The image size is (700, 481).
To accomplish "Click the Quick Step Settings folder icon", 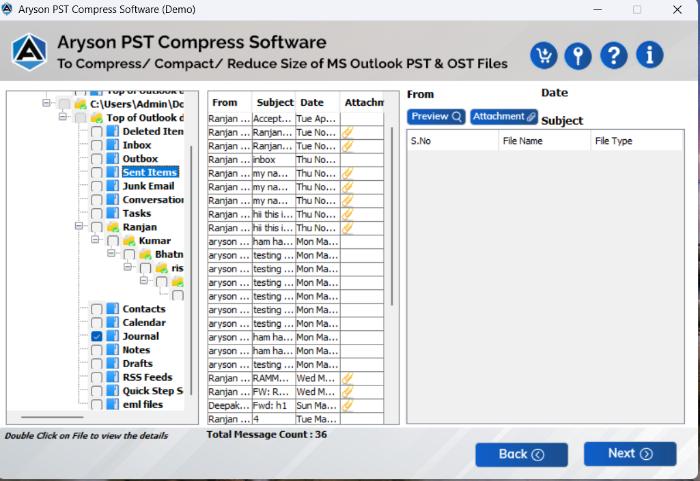I will pyautogui.click(x=113, y=391).
